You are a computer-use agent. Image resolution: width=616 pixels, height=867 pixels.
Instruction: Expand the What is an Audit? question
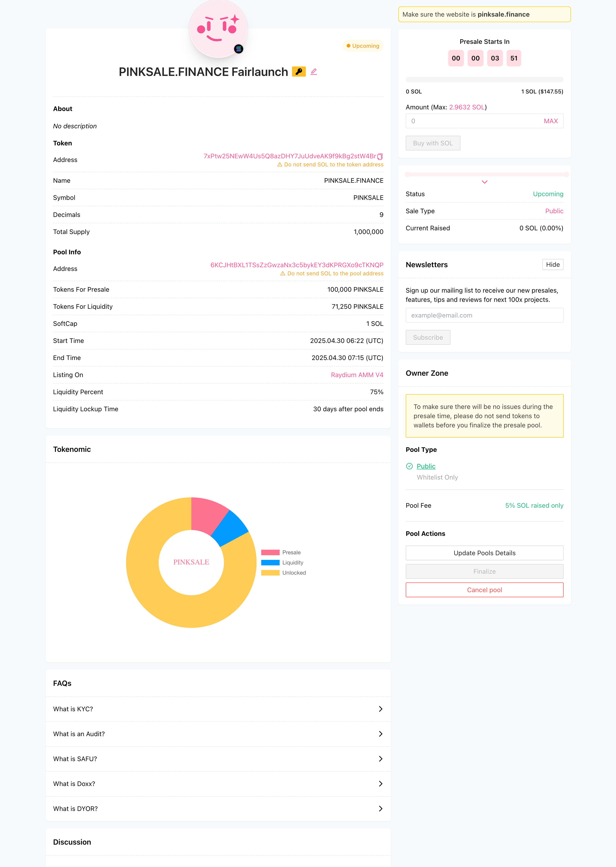[218, 734]
